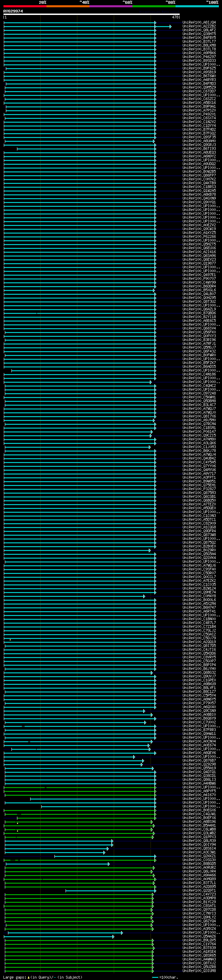Viewport: 222px width, 980px height.
Task: Select the AV629974 query sequence label
Action: point(13,11)
